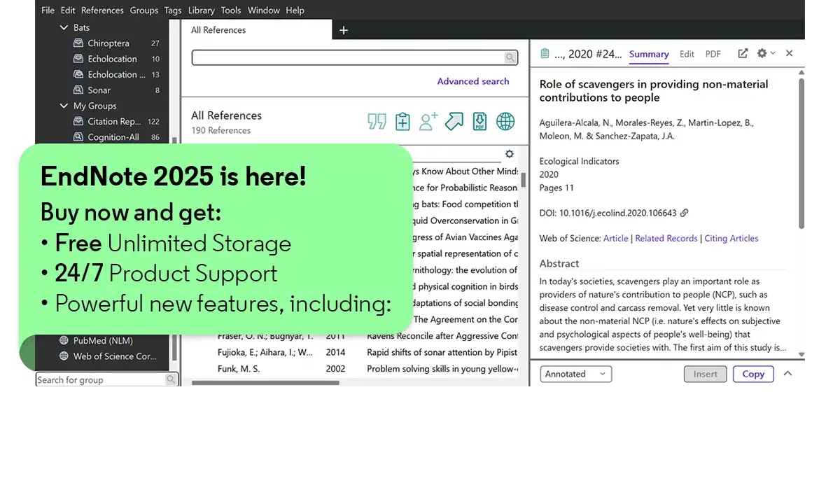Click the add new reference clipboard icon
This screenshot has width=840, height=504.
[402, 122]
